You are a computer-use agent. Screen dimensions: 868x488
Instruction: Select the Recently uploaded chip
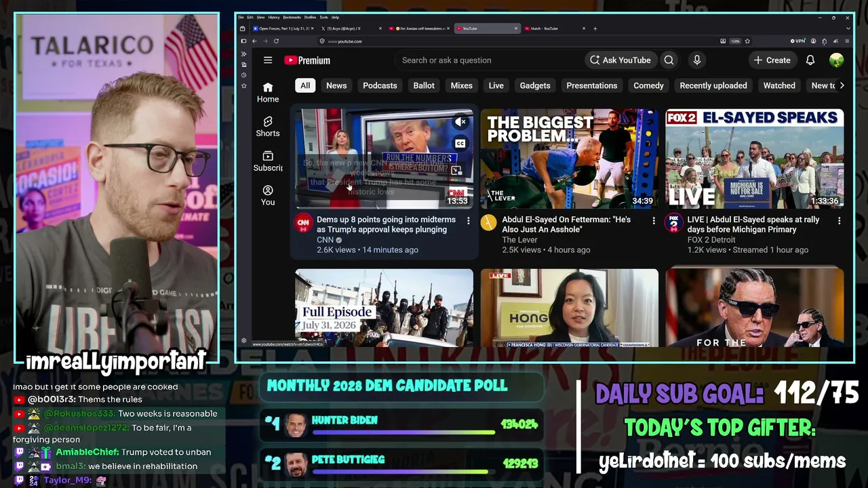[x=713, y=85]
